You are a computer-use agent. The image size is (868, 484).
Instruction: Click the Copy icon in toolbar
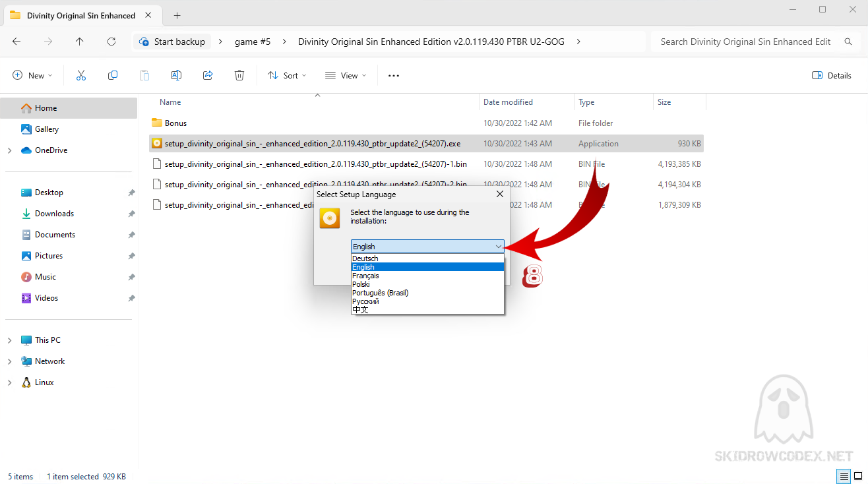[113, 76]
